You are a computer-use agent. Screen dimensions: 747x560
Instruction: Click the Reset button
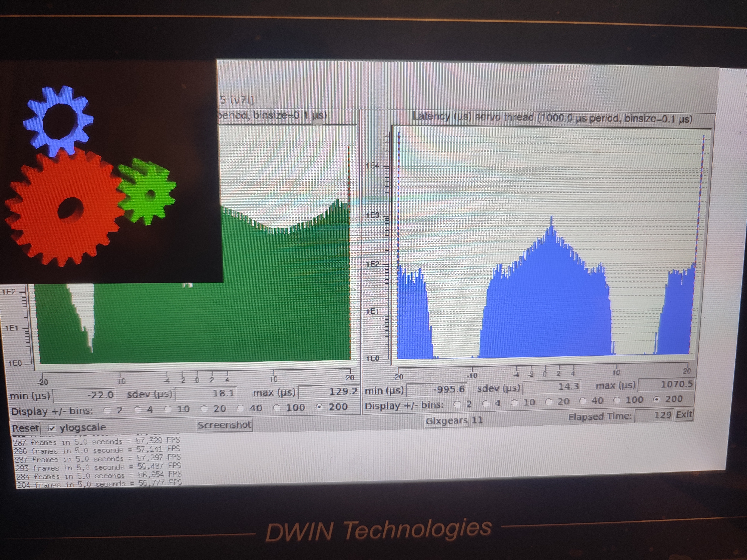(x=25, y=428)
